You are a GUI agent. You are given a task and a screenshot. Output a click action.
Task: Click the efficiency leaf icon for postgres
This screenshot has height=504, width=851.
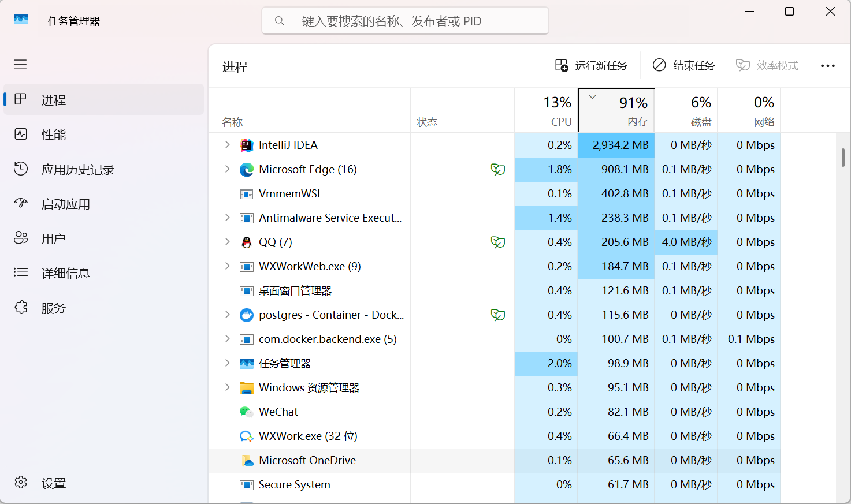[x=498, y=315]
